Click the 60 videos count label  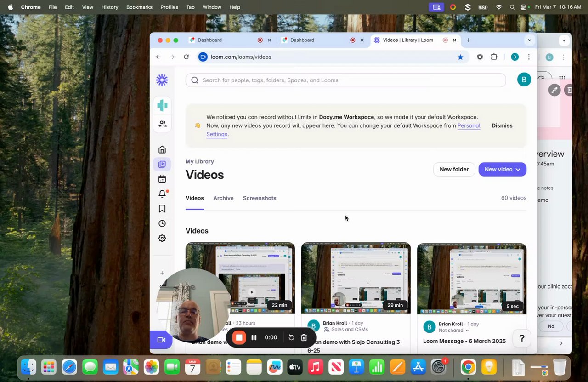tap(514, 198)
